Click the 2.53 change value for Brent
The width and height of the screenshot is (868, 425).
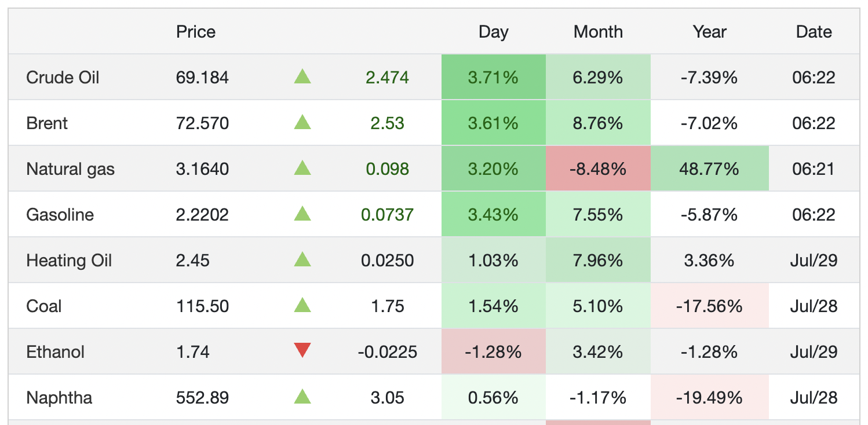[388, 123]
